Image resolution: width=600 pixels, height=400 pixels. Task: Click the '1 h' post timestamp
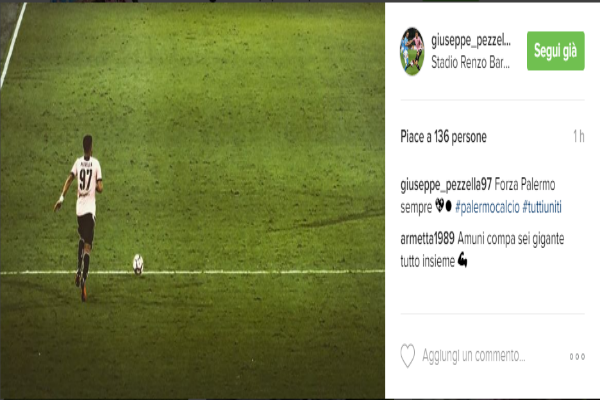click(x=579, y=136)
